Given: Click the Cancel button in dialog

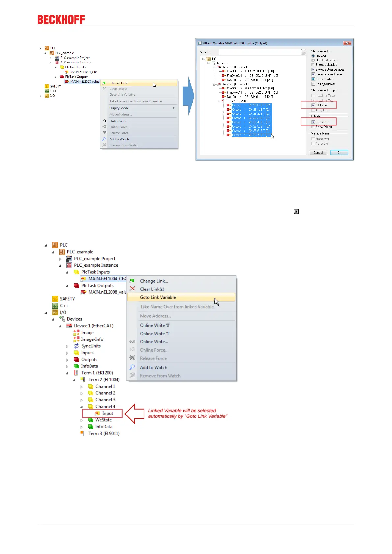Looking at the screenshot, I should click(x=318, y=152).
